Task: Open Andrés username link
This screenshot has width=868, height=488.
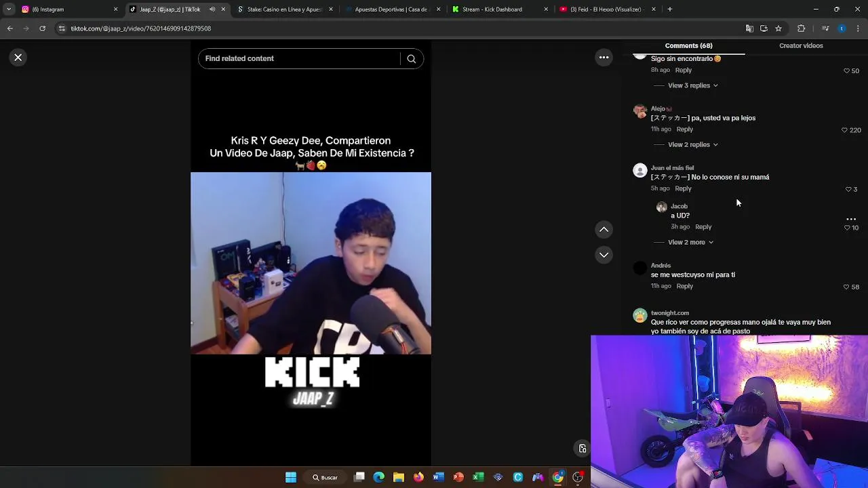Action: [x=660, y=266]
